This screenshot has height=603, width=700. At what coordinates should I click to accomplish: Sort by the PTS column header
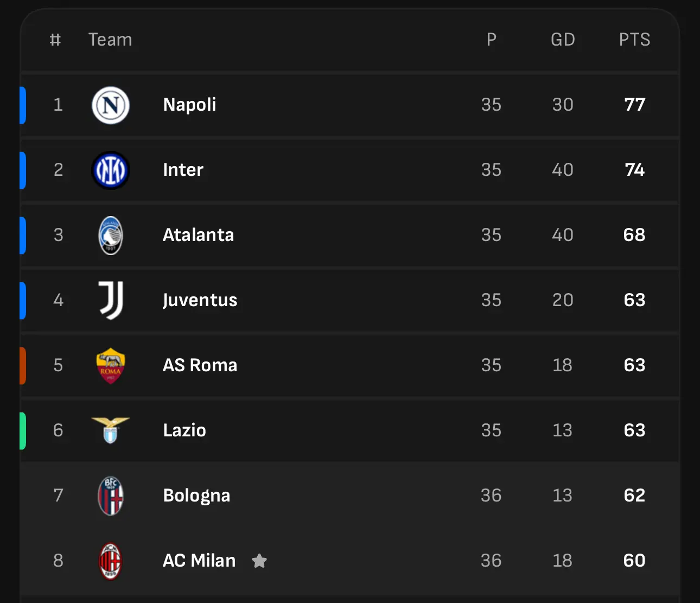tap(634, 40)
